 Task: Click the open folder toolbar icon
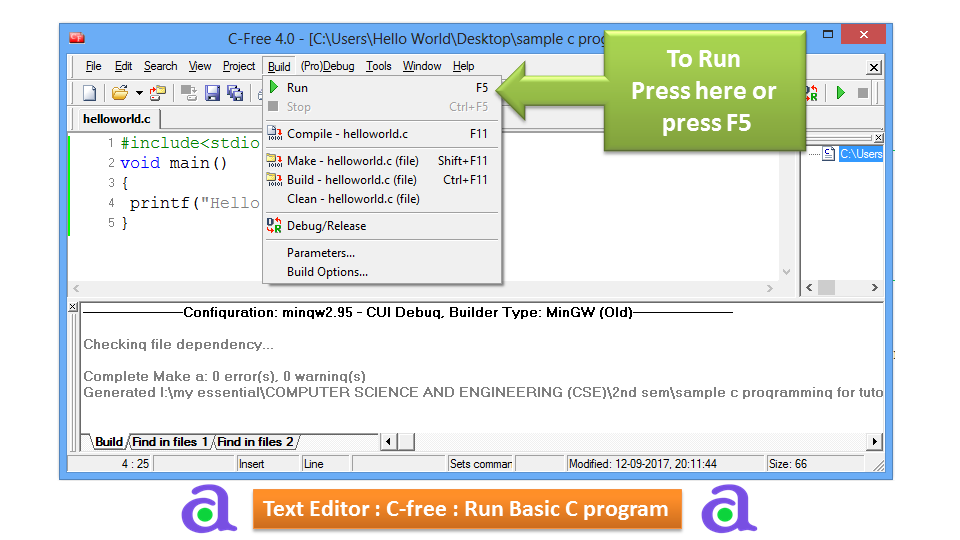point(119,93)
